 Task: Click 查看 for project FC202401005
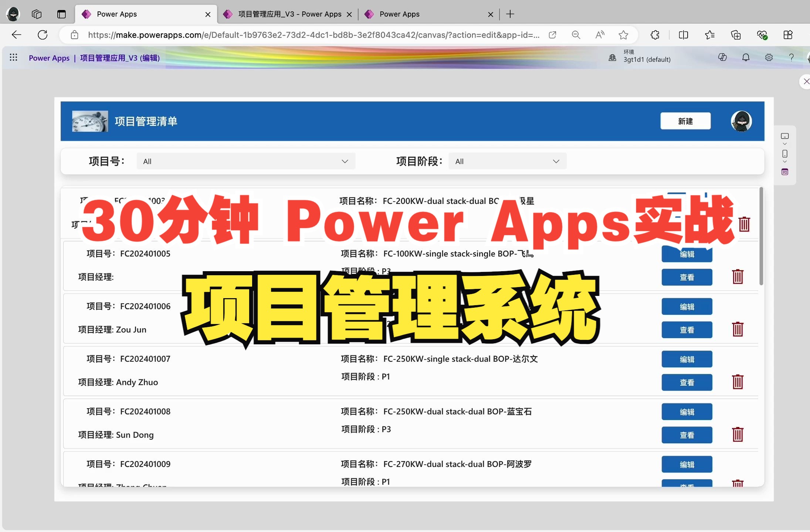pos(687,277)
